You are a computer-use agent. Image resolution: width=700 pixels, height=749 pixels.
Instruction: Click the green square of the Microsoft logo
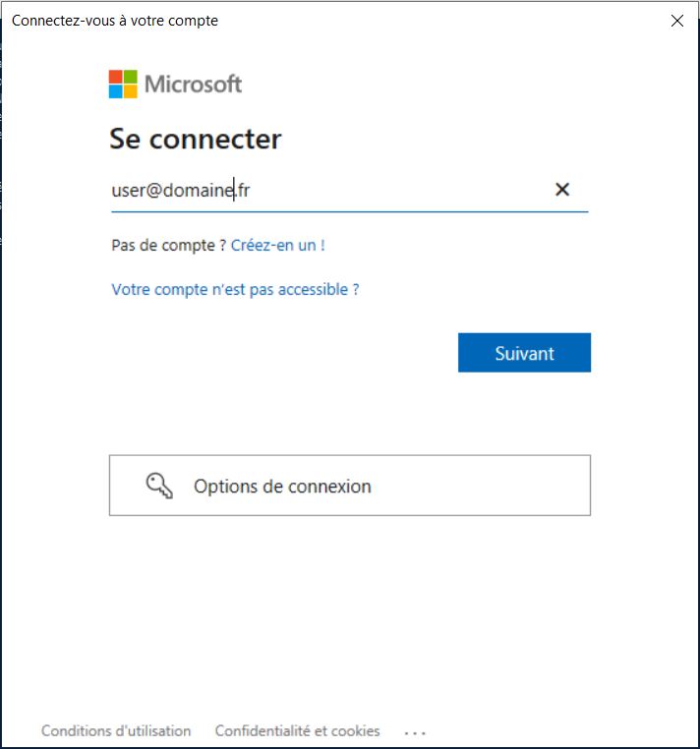131,77
